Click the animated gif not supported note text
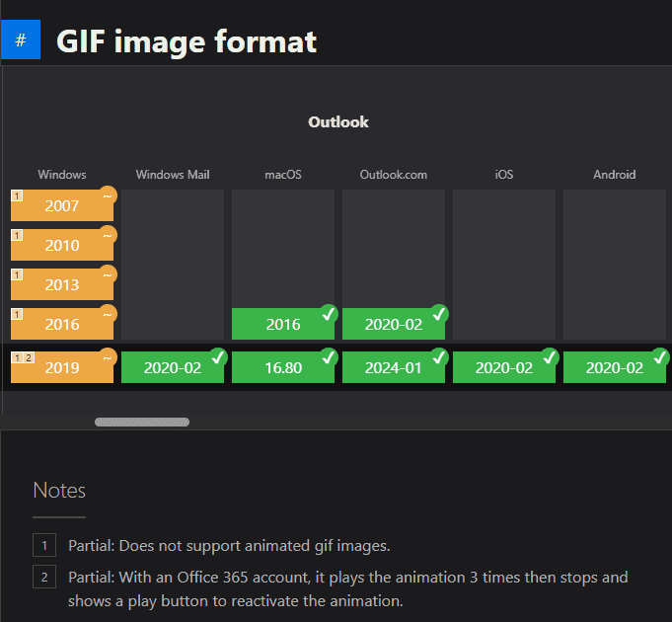The image size is (672, 622). coord(229,546)
